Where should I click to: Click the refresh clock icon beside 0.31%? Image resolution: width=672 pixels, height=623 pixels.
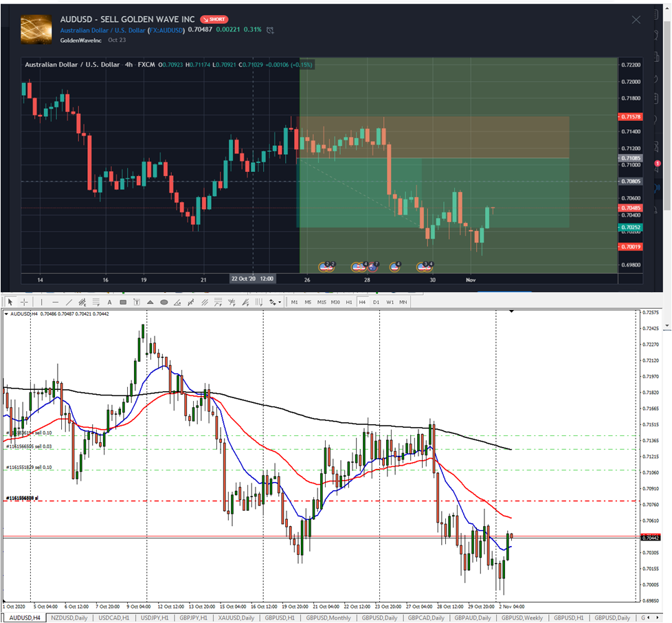coord(270,30)
